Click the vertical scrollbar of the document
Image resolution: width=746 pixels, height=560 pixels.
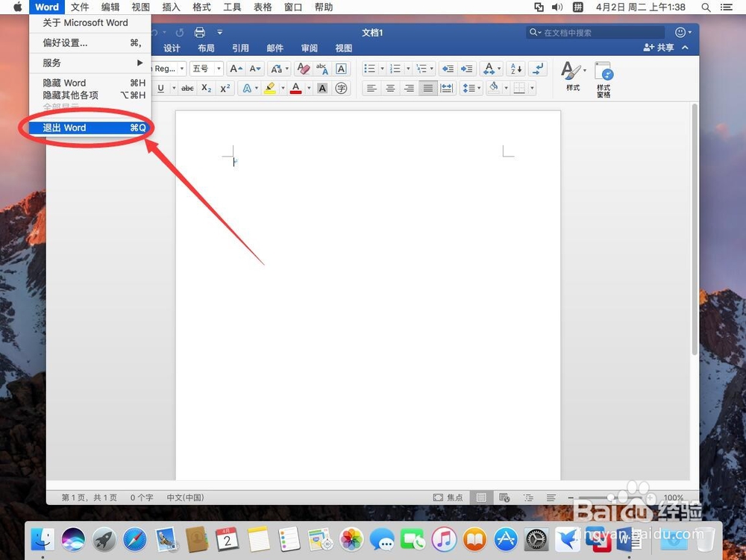pyautogui.click(x=695, y=229)
